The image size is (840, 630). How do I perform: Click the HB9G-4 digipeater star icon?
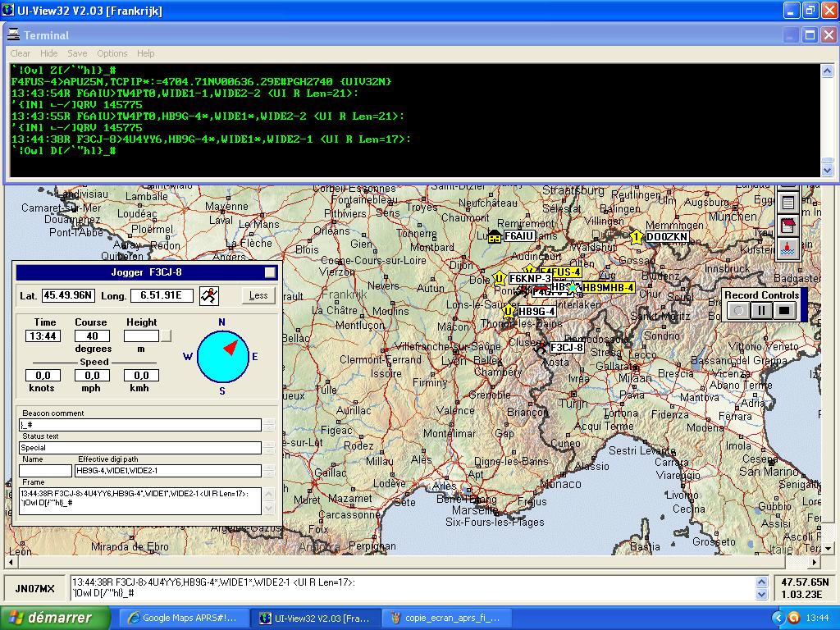[x=509, y=311]
